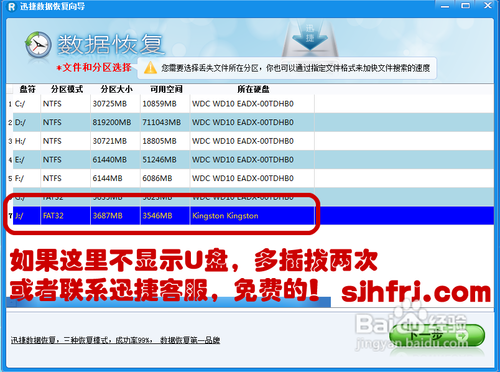Viewport: 500px width, 372px height.
Task: Click the blue download arrow icon
Action: pyautogui.click(x=310, y=37)
